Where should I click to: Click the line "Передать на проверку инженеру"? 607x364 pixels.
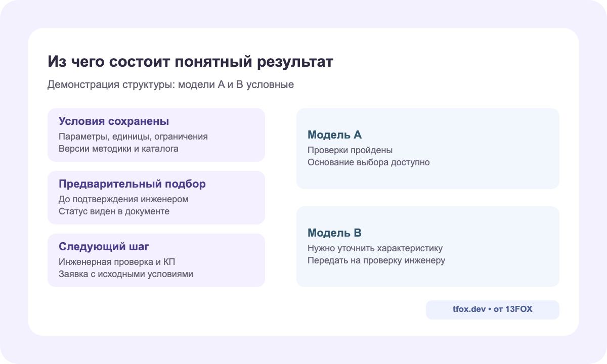[x=376, y=260]
